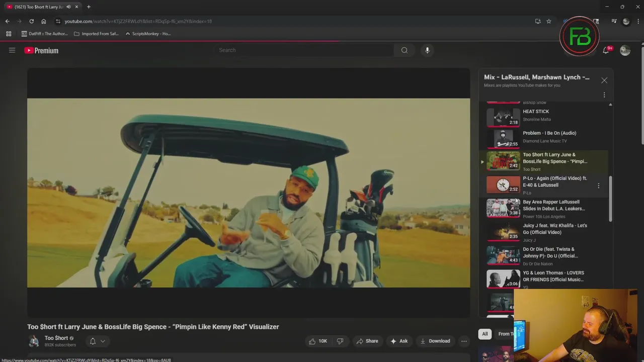
Task: Click the browser address bar URL
Action: click(138, 21)
